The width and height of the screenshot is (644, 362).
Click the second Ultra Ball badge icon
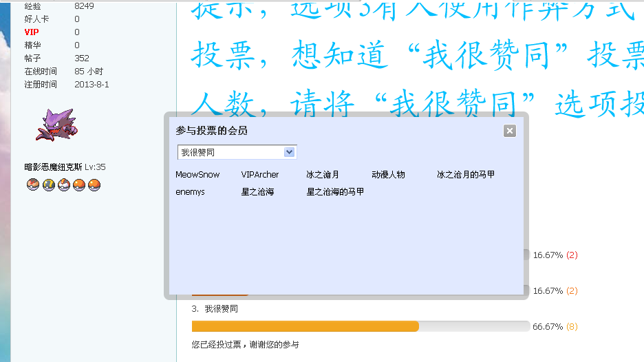pyautogui.click(x=48, y=185)
